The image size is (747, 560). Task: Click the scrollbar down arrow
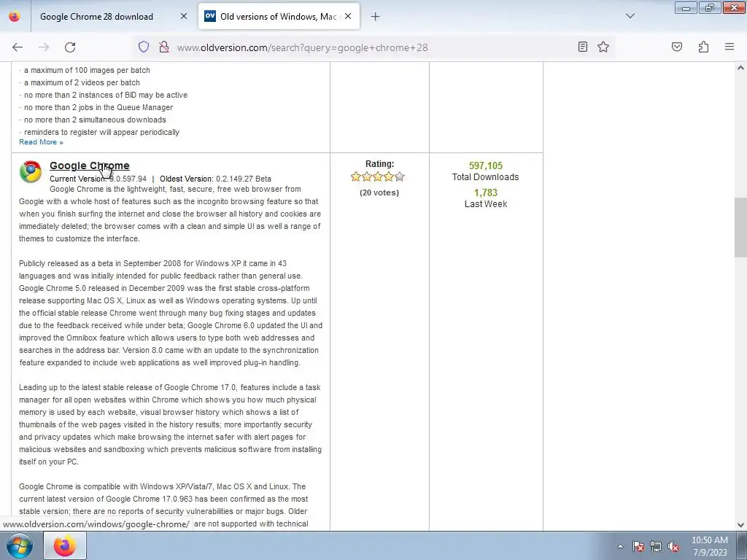pyautogui.click(x=740, y=525)
